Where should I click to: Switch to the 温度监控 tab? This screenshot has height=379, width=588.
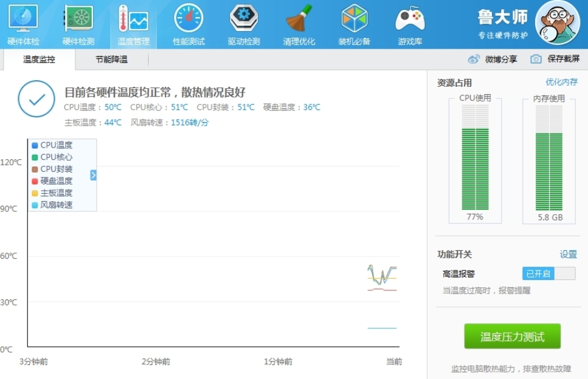(39, 60)
